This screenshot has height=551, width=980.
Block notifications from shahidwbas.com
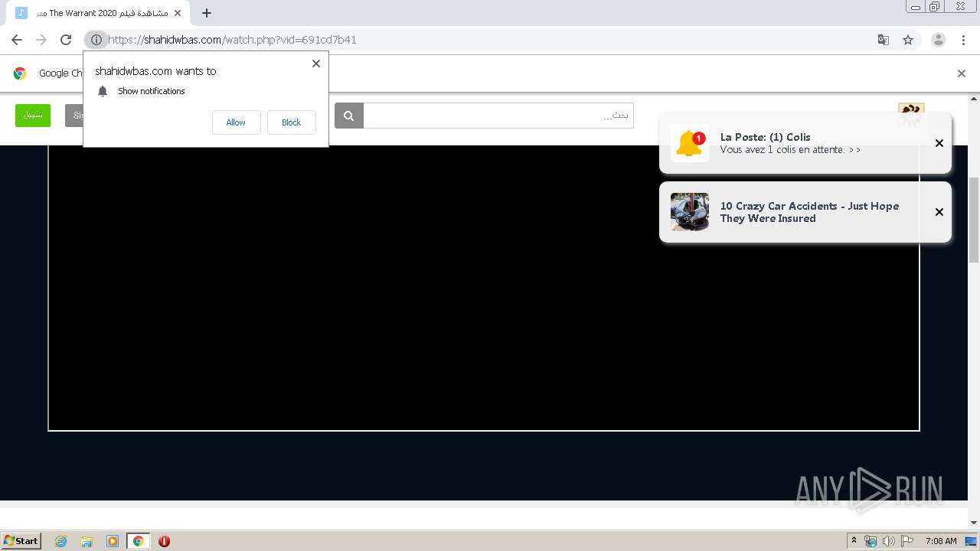(291, 122)
